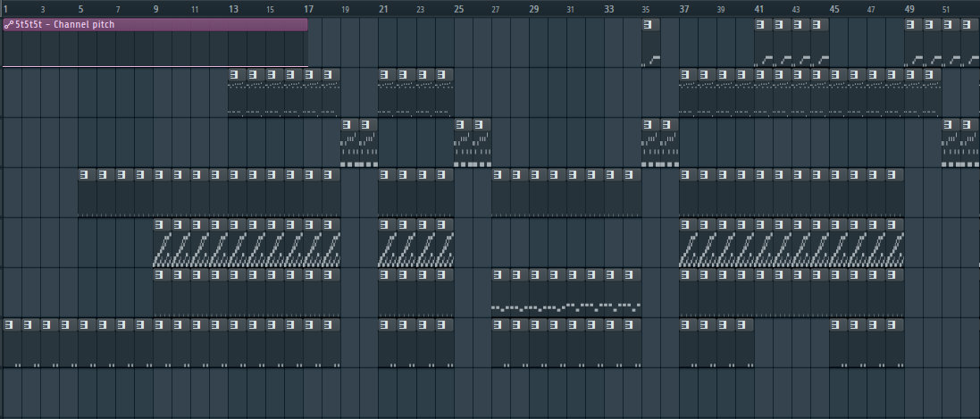Viewport: 980px width, 419px height.
Task: Click the pattern icon at bar 37, seventh track
Action: point(685,325)
